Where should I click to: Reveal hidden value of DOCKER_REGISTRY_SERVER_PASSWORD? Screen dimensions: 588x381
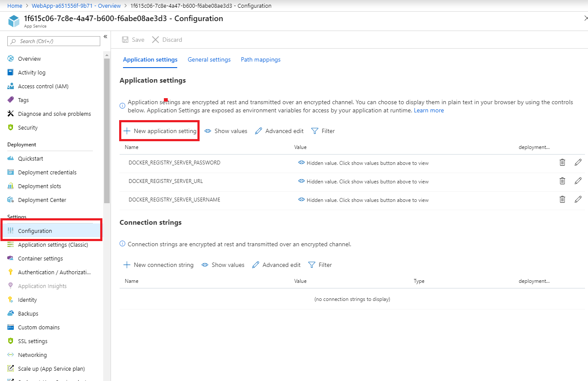[302, 163]
